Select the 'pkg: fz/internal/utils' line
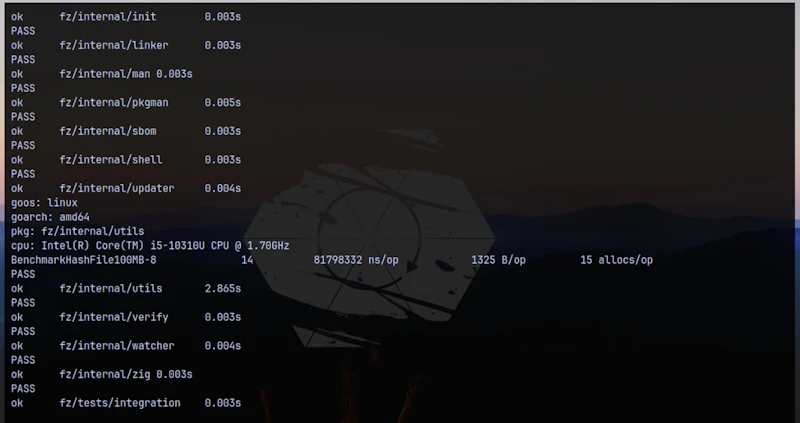The image size is (800, 423). (x=78, y=231)
